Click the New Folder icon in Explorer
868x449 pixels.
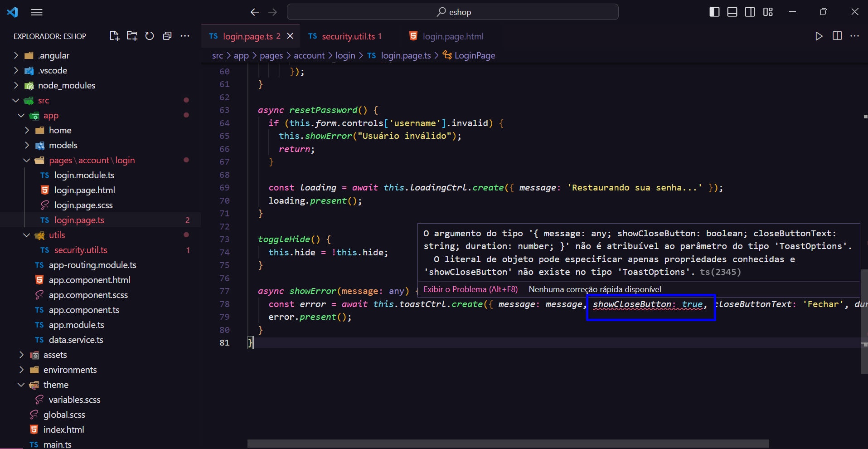click(x=132, y=36)
